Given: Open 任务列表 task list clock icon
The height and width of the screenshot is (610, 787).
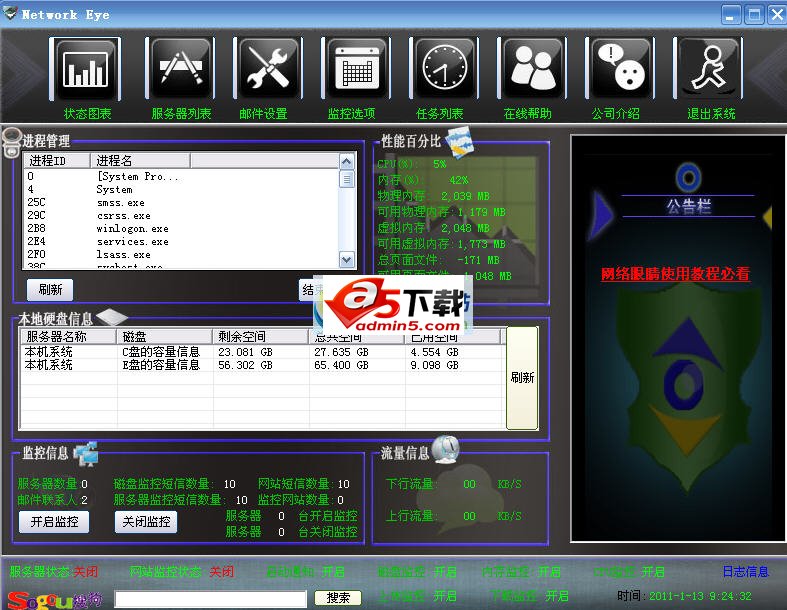Looking at the screenshot, I should click(444, 70).
